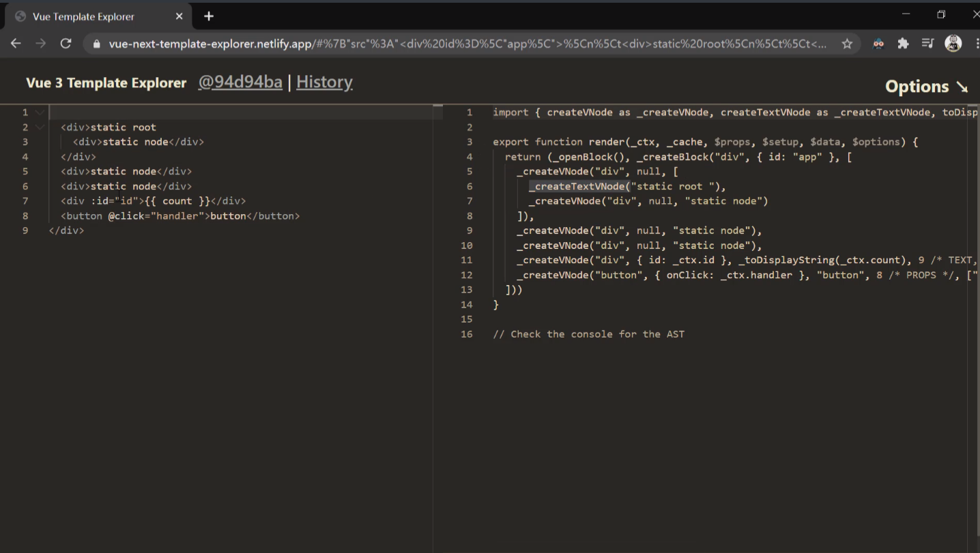Go back to the previous page
Screen dimensions: 980x553
(x=16, y=44)
